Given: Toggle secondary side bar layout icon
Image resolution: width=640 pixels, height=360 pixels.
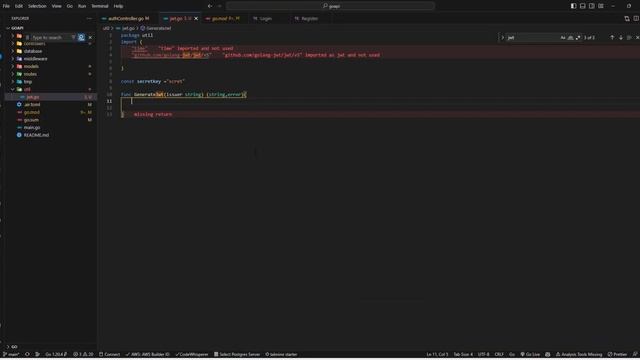Looking at the screenshot, I should pos(591,6).
